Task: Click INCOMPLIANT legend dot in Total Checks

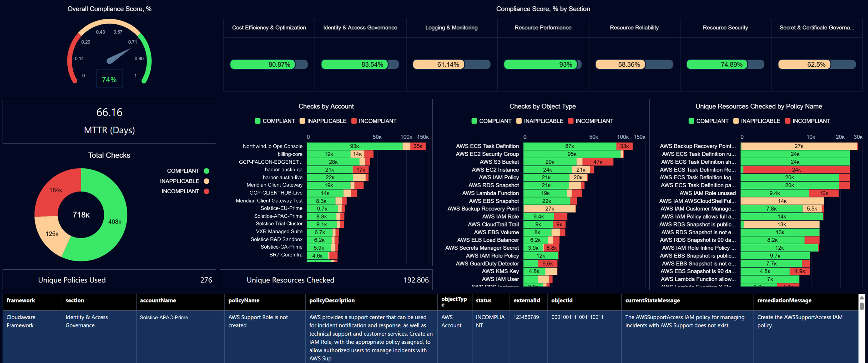Action: pyautogui.click(x=206, y=191)
